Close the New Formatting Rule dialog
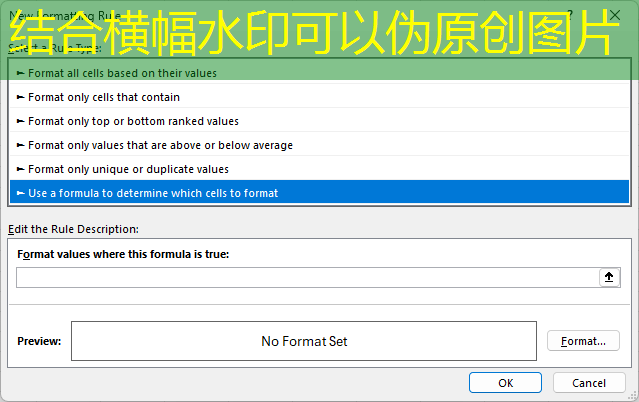 [613, 13]
